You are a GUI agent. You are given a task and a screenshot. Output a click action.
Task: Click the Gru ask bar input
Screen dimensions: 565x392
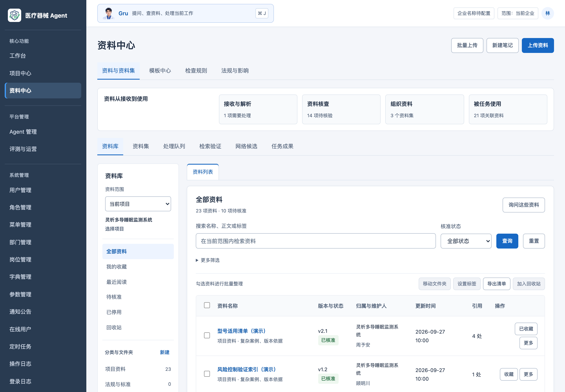pos(185,13)
